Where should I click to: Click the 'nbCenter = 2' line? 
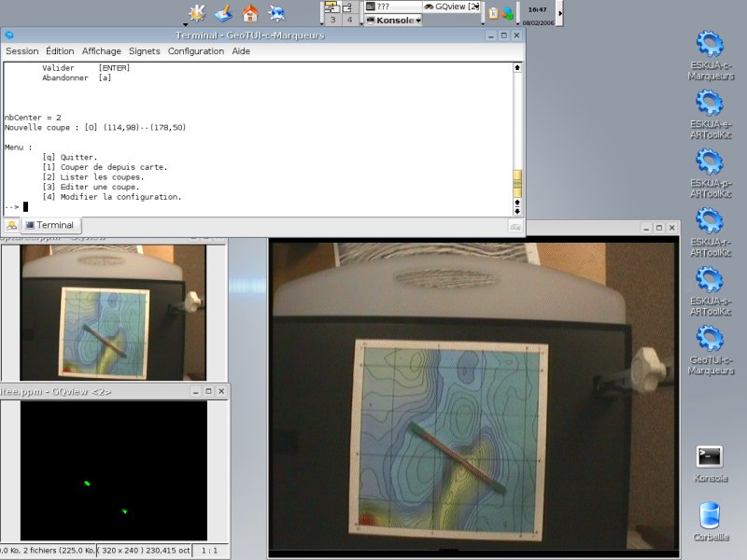click(33, 118)
